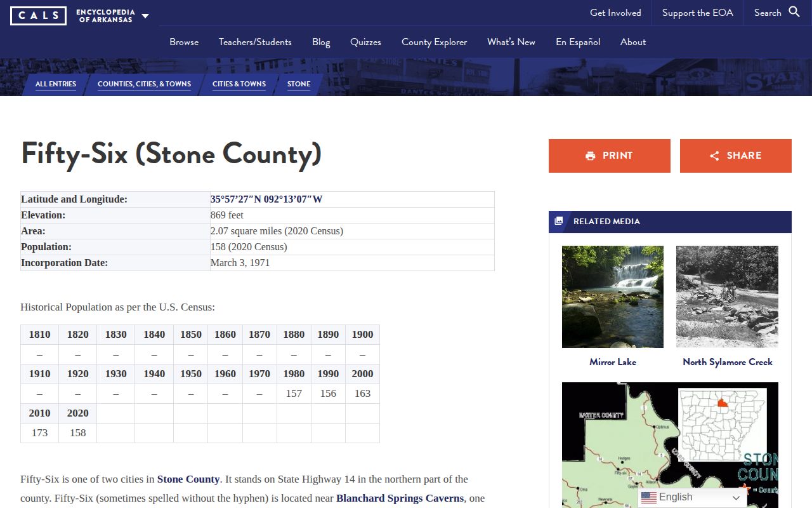This screenshot has height=508, width=812.
Task: Click the Fifty-Six (Stone County) page heading
Action: coord(171,154)
